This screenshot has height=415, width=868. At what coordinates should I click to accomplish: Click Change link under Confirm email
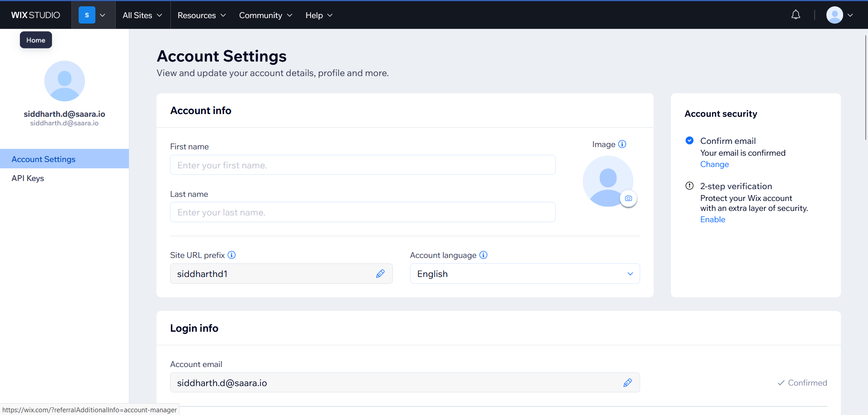714,164
